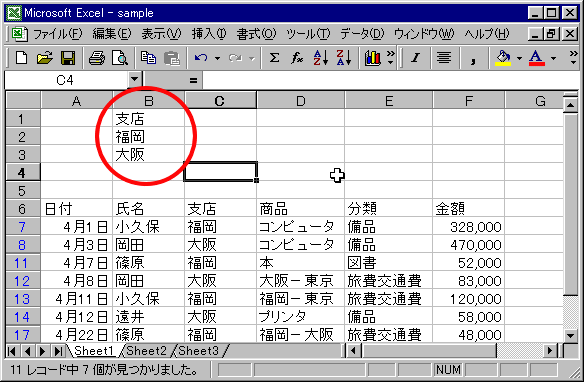Switch to the Sheet2 tab
This screenshot has width=584, height=382.
[146, 350]
